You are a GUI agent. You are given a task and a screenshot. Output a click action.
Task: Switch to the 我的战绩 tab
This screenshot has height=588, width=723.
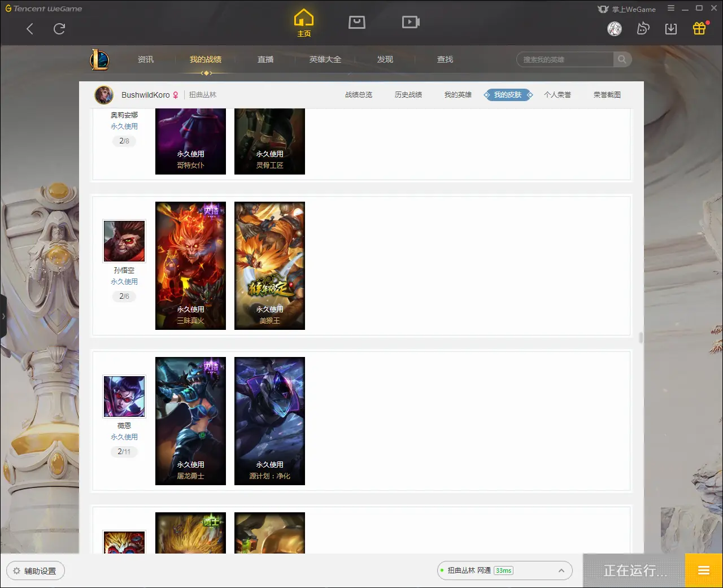click(206, 59)
